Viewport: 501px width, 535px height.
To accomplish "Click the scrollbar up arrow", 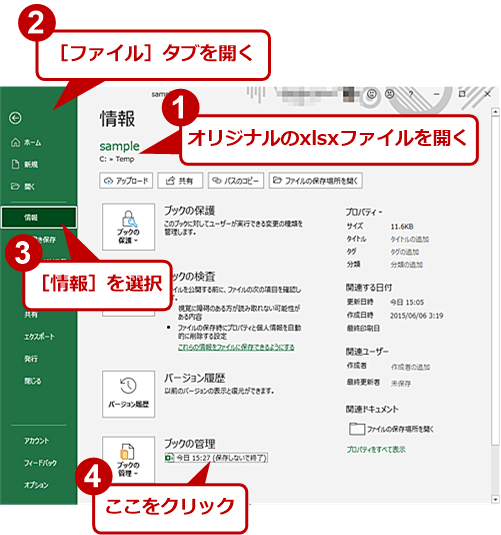I will (x=496, y=112).
